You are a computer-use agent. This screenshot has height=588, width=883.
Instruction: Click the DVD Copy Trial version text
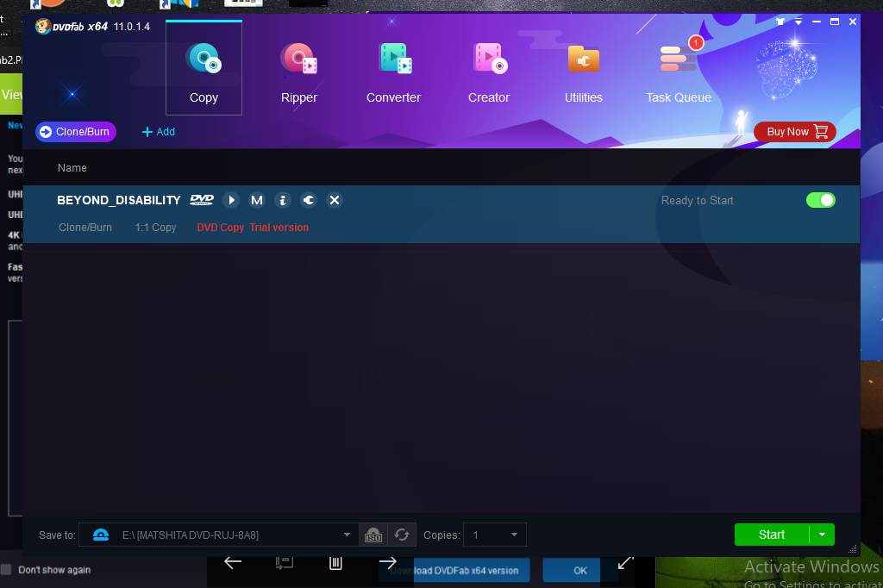253,228
